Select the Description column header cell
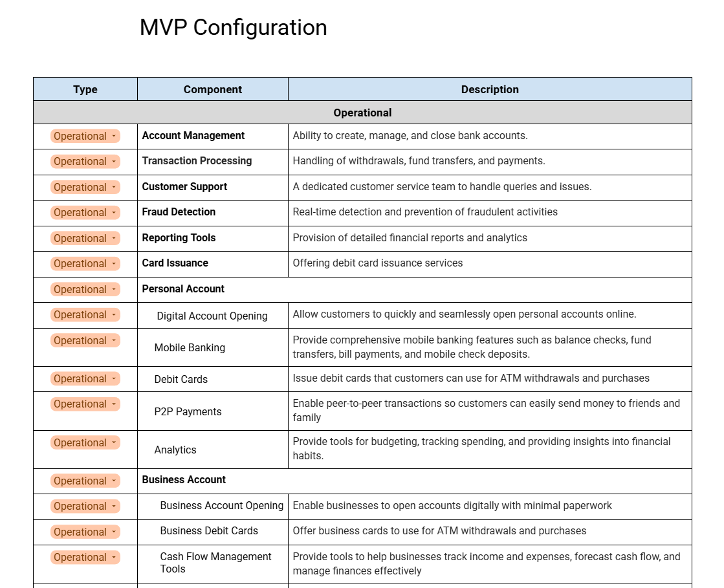The image size is (724, 588). point(490,90)
